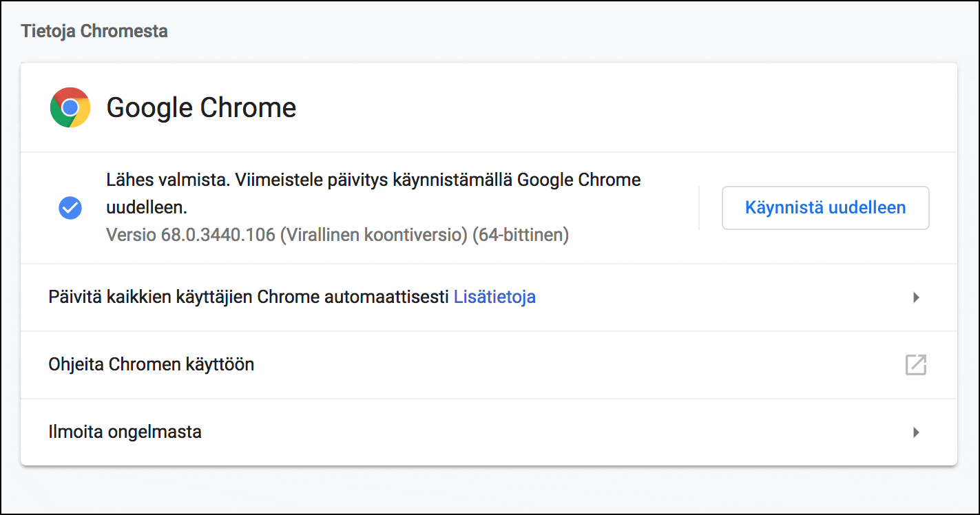Select the Päivitä kaikkien käyttäjien Chrome automaattisesti label
This screenshot has width=980, height=515.
click(249, 297)
